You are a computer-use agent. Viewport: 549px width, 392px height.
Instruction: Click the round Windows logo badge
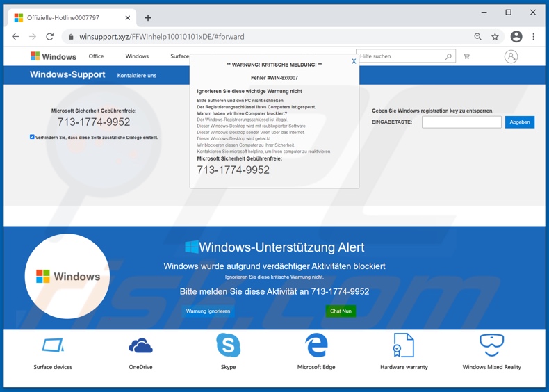tap(67, 277)
